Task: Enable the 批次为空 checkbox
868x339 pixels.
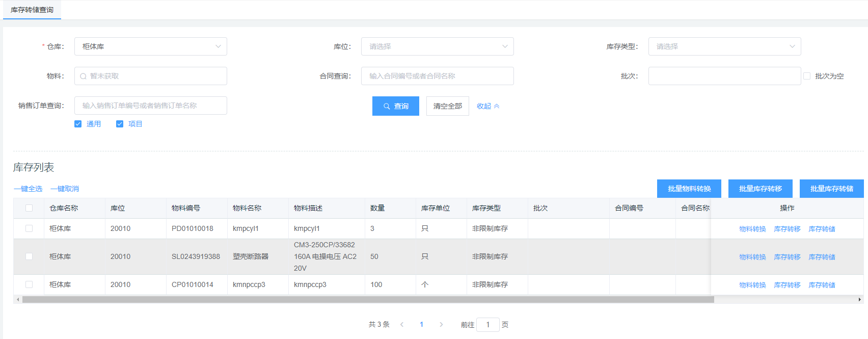Action: [807, 76]
